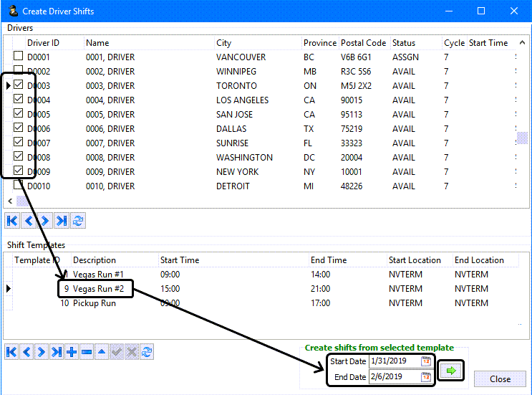Viewport: 532px width, 395px height.
Task: Sort drivers by the City column header
Action: (224, 43)
